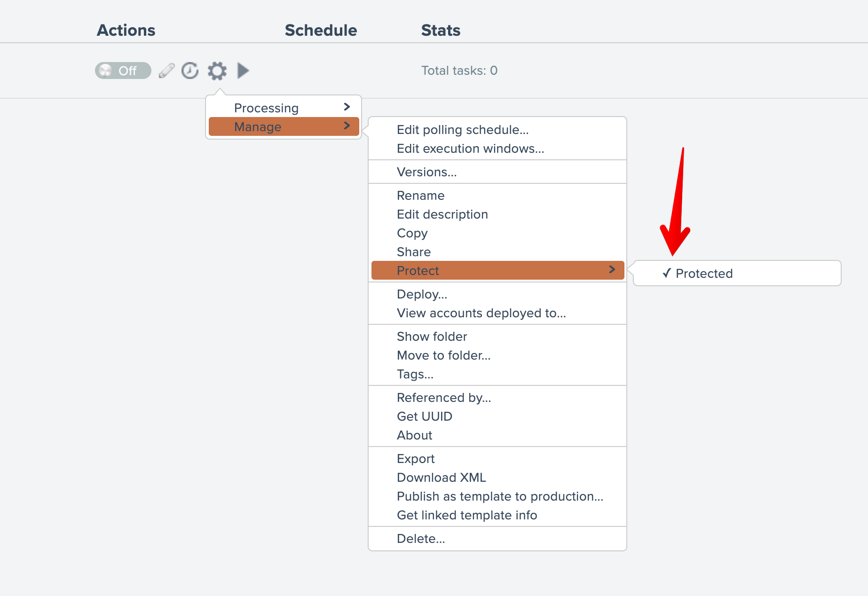Select Edit polling schedule menu item

click(x=462, y=130)
